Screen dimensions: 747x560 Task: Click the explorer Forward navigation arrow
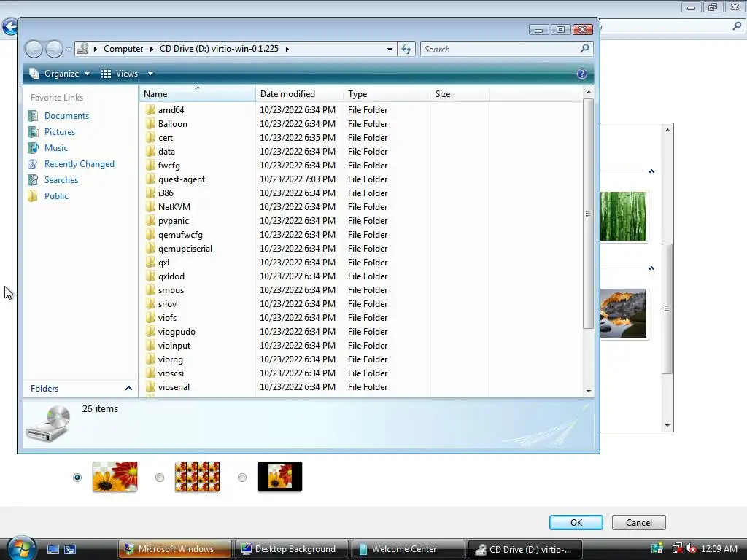pos(54,49)
